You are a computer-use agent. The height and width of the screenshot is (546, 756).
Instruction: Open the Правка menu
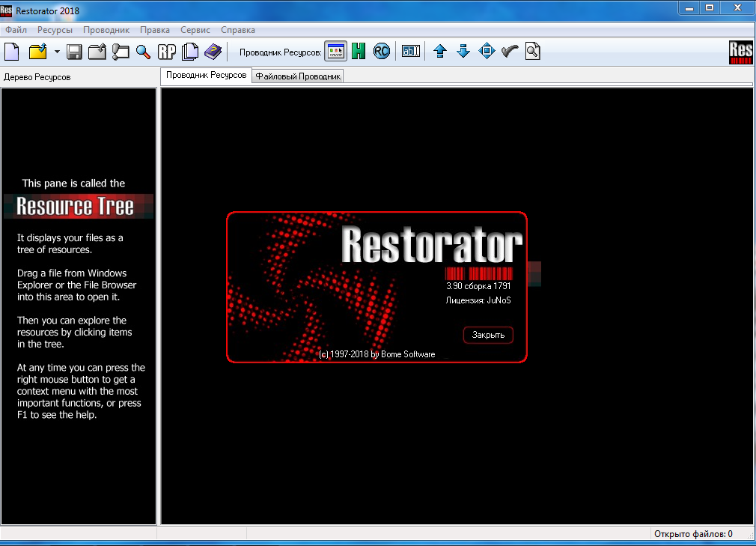[155, 30]
